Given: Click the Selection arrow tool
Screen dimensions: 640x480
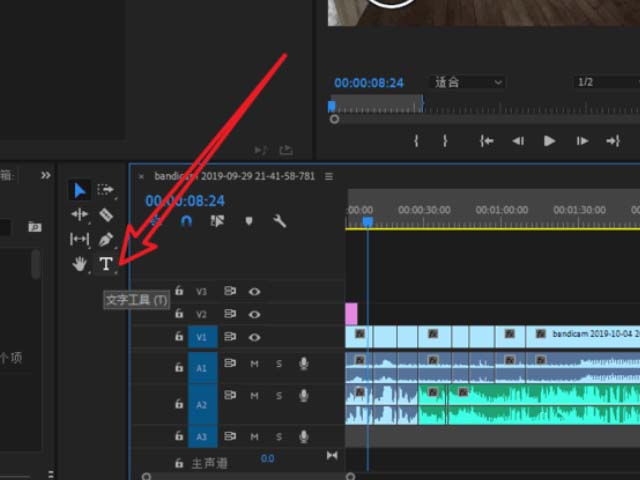Looking at the screenshot, I should click(79, 190).
